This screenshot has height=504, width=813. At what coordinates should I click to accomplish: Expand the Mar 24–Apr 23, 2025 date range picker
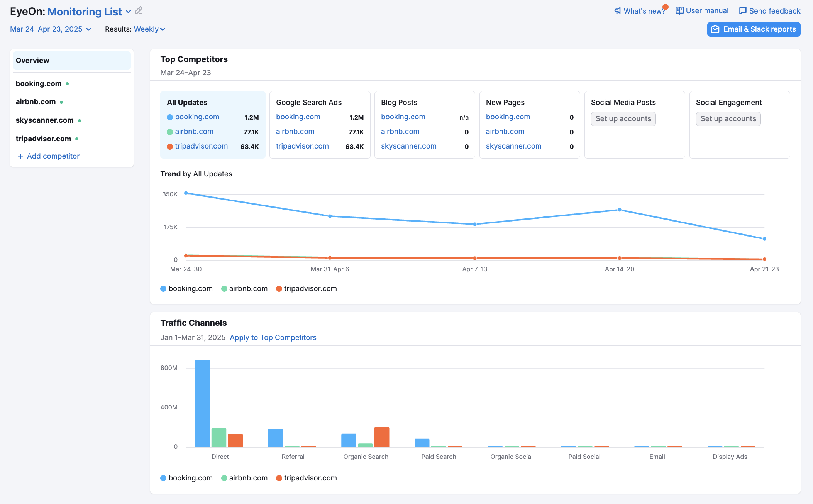click(x=51, y=29)
